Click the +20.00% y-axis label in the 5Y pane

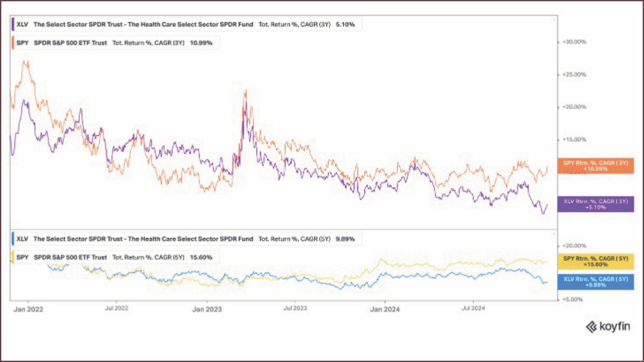click(x=574, y=246)
